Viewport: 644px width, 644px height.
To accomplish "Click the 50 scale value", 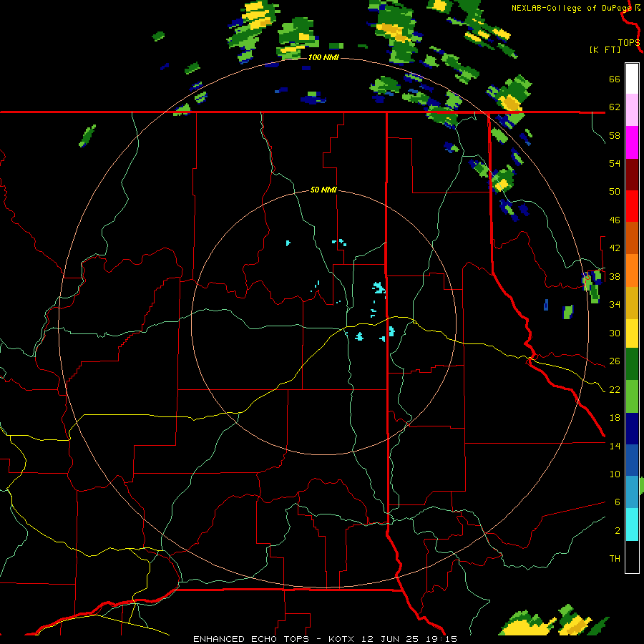I will coord(615,192).
